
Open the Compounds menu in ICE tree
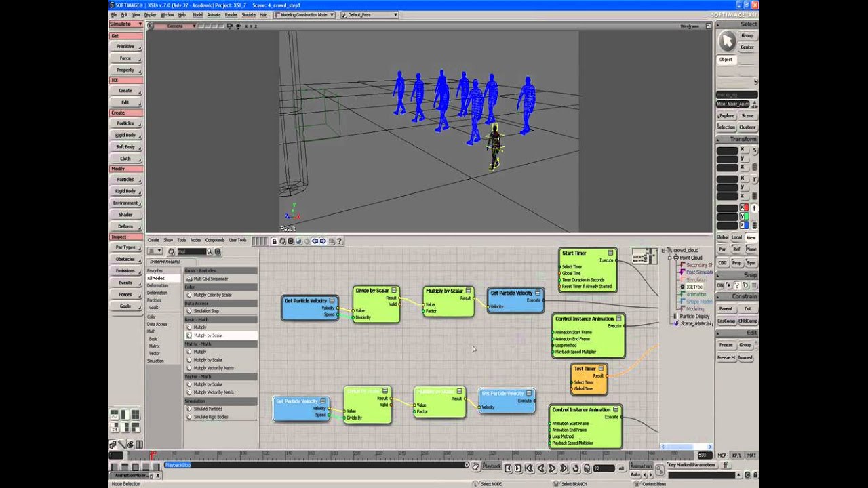coord(215,240)
